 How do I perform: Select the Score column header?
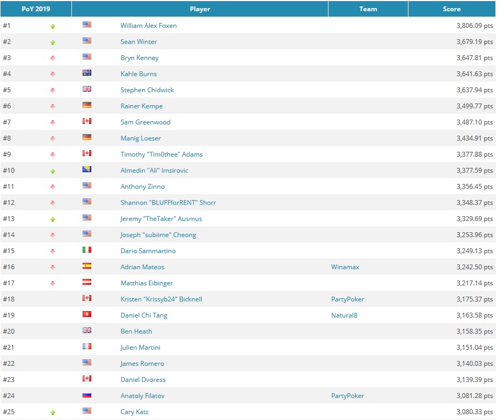pos(451,9)
